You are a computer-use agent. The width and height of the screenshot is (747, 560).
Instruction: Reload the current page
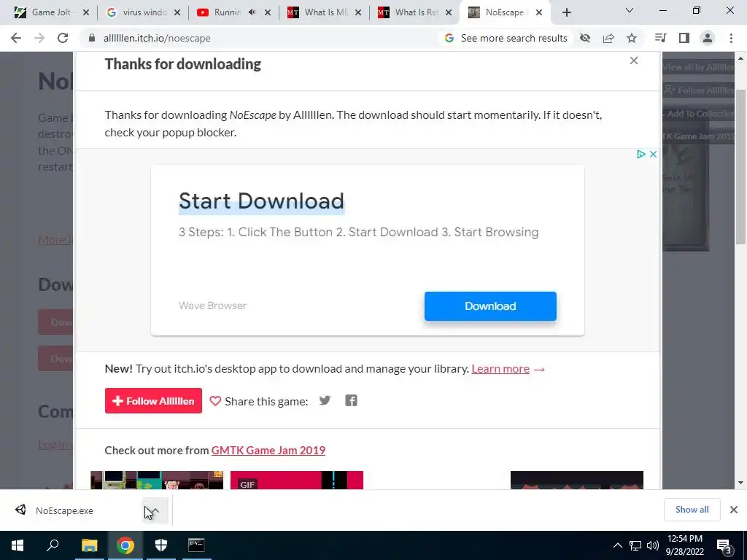[63, 38]
